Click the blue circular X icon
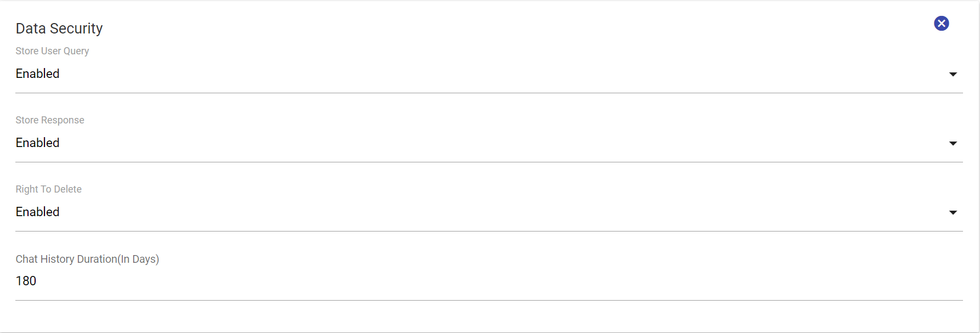The height and width of the screenshot is (333, 980). 941,24
